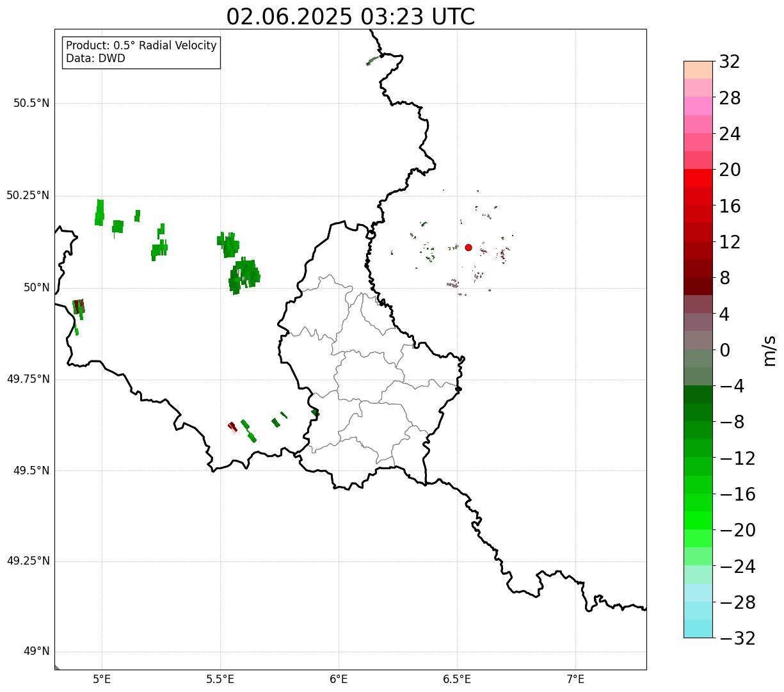This screenshot has height=692, width=784.
Task: Click the 6°E longitude label
Action: click(339, 679)
